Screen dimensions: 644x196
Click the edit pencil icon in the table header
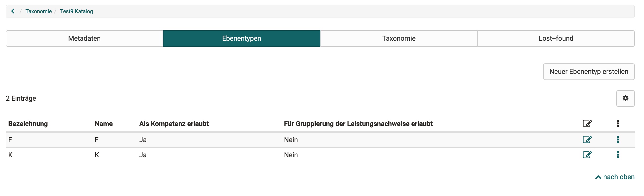tap(587, 123)
